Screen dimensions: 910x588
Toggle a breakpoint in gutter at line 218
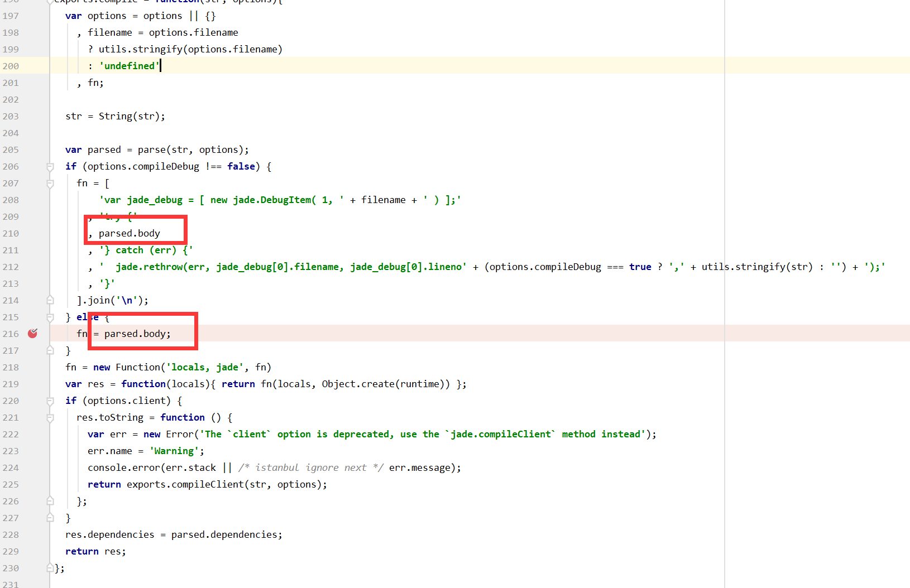click(33, 367)
